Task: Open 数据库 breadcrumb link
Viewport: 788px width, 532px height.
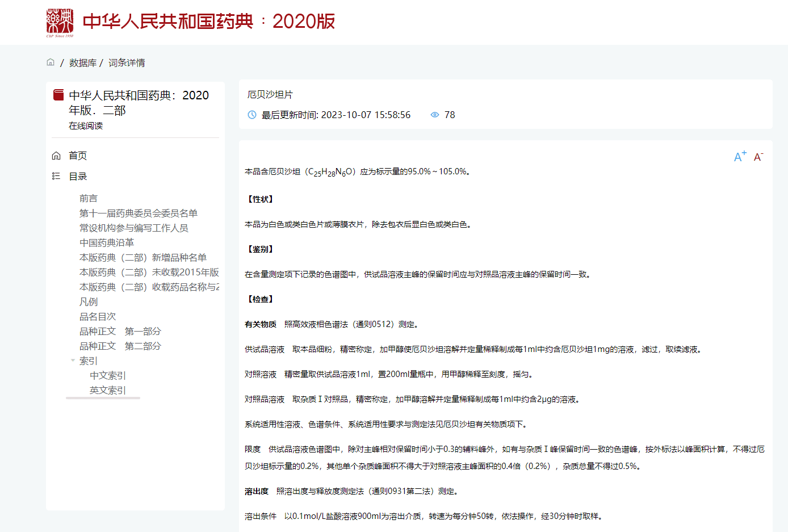Action: pos(83,63)
